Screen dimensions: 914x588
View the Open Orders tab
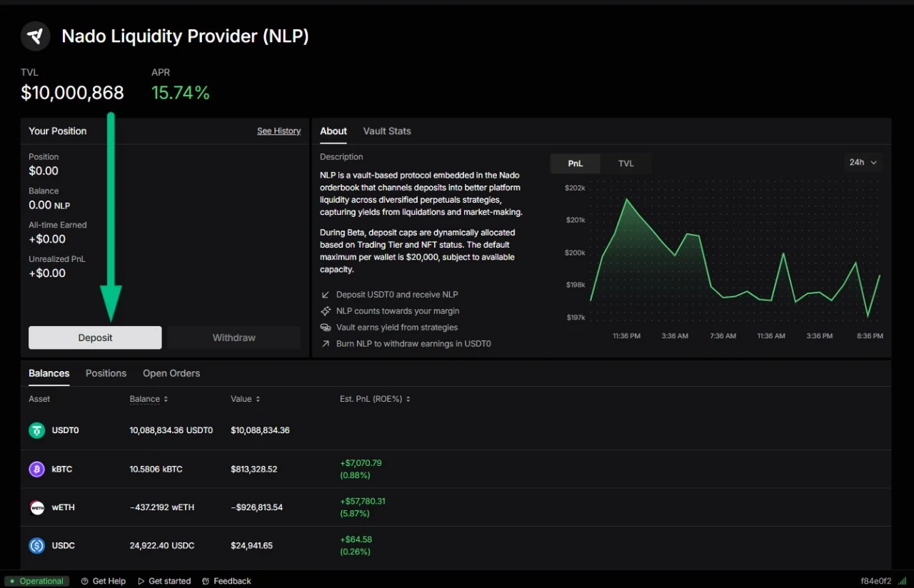(171, 373)
